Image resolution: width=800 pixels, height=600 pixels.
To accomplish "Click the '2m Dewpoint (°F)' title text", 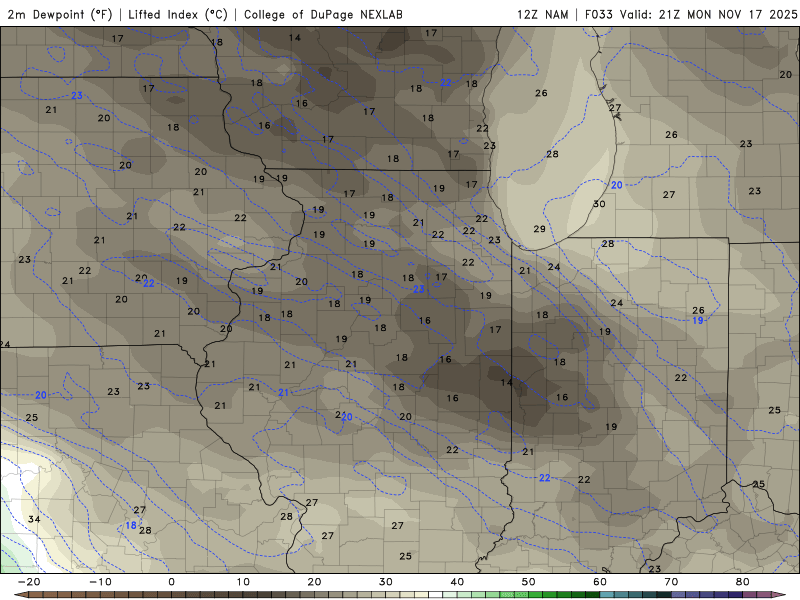I will (60, 14).
